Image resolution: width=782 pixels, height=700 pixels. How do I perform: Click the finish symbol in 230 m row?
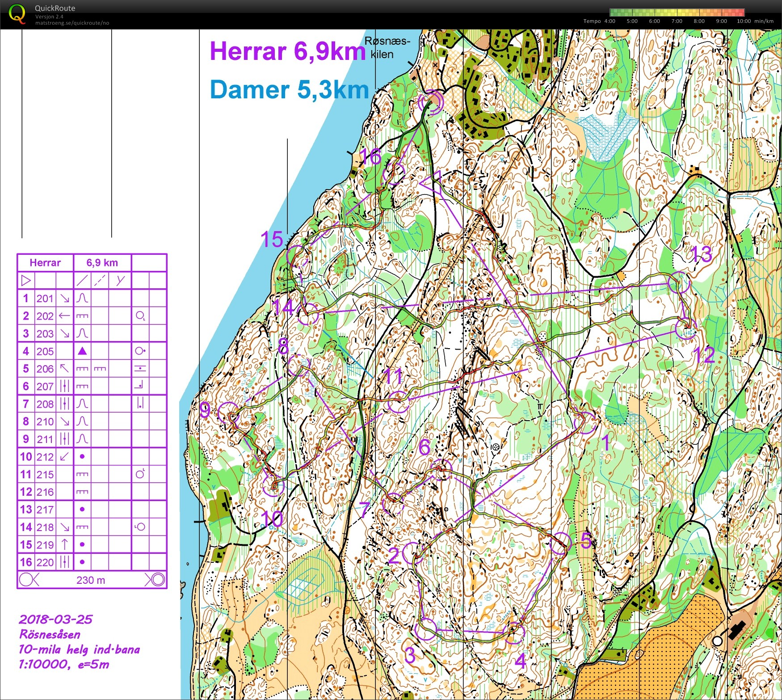tap(156, 580)
